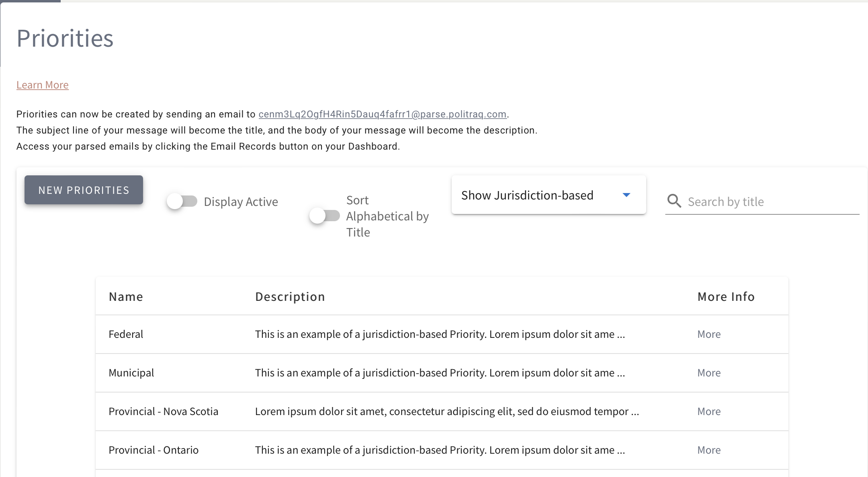868x477 pixels.
Task: Select the Federal priority row
Action: click(126, 334)
